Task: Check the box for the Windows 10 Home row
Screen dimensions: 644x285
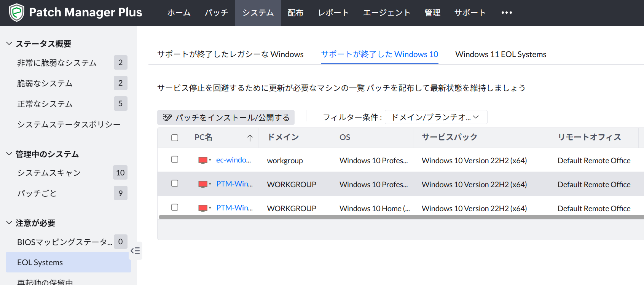Action: point(175,207)
